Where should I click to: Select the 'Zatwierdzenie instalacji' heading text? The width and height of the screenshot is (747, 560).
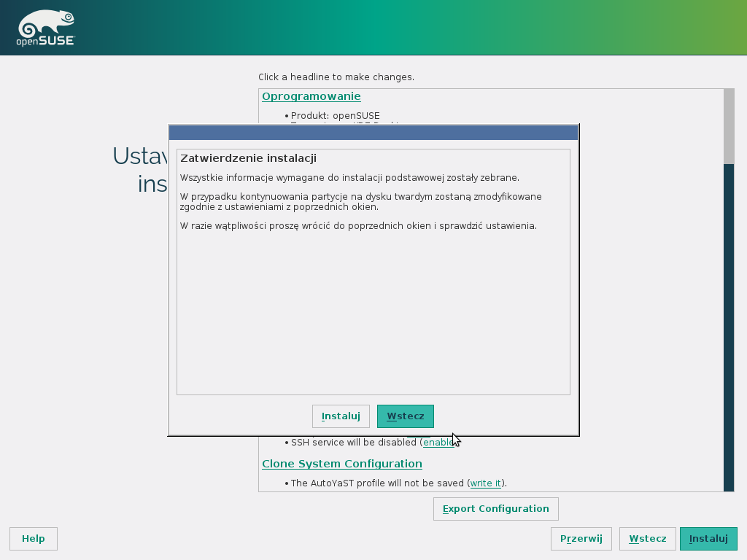pyautogui.click(x=248, y=158)
